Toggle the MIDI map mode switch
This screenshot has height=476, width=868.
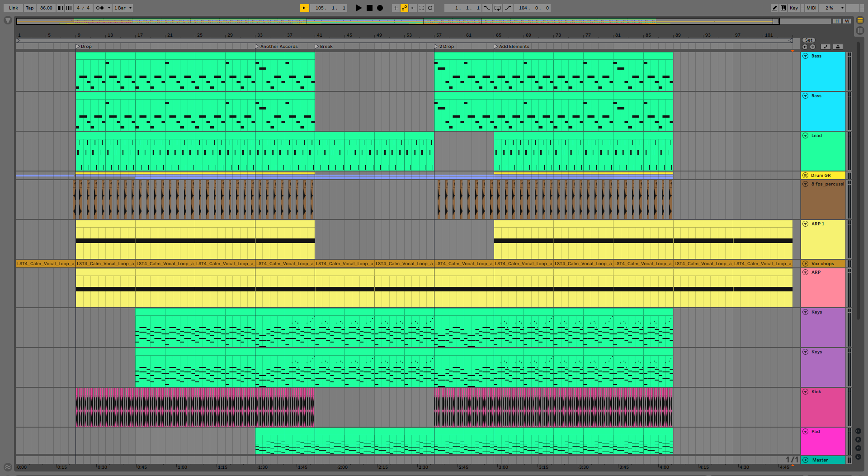(811, 8)
